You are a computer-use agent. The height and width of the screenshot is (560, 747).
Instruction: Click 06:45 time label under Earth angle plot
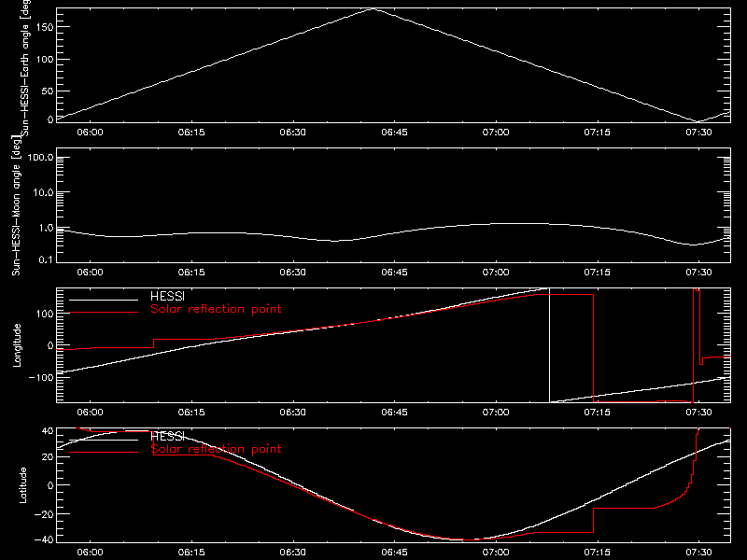coord(394,133)
